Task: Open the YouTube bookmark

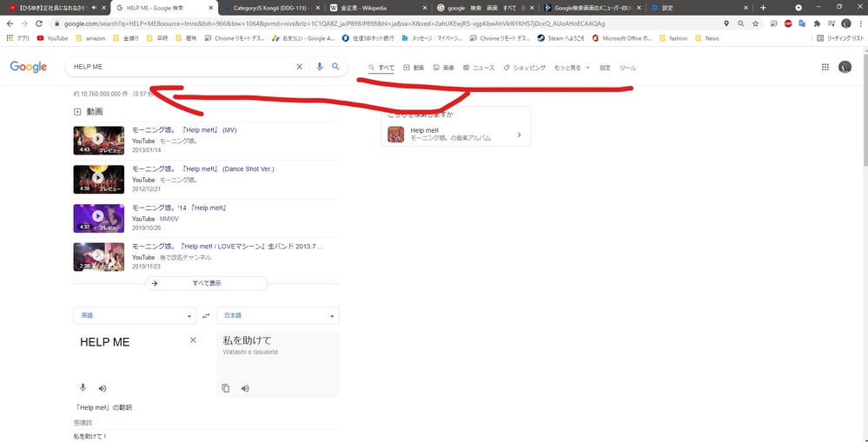Action: point(52,38)
